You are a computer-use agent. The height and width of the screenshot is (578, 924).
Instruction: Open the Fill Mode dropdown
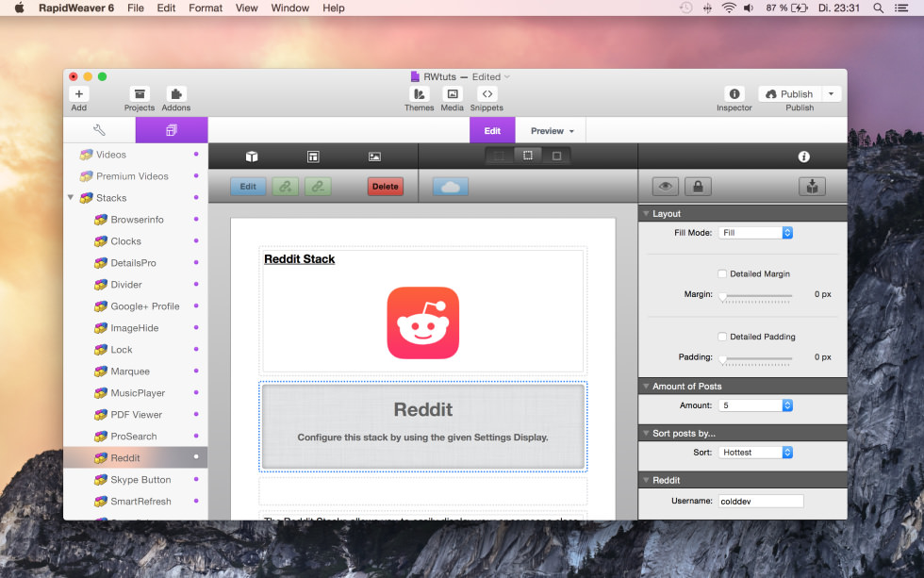click(x=755, y=233)
